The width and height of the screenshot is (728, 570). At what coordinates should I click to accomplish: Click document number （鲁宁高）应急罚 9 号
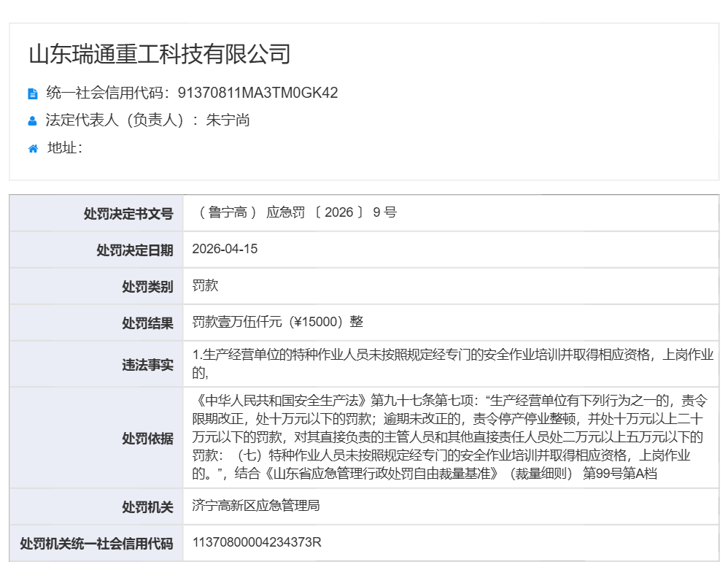(295, 213)
